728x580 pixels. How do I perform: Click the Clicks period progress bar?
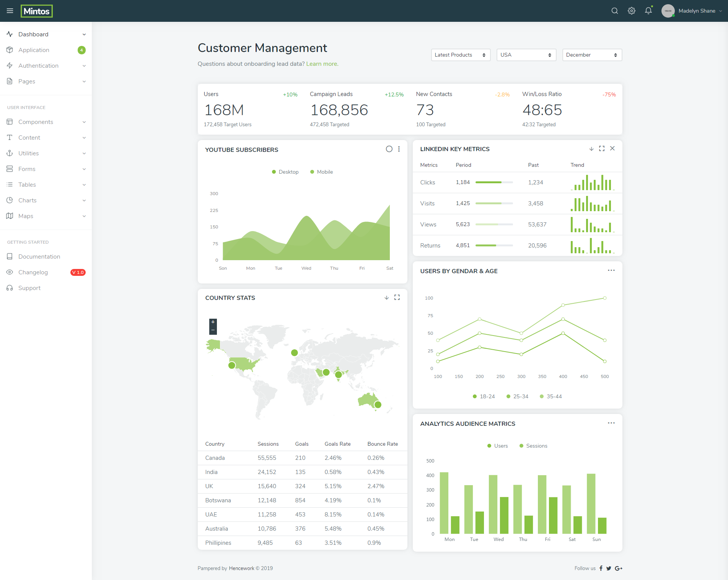pos(494,182)
